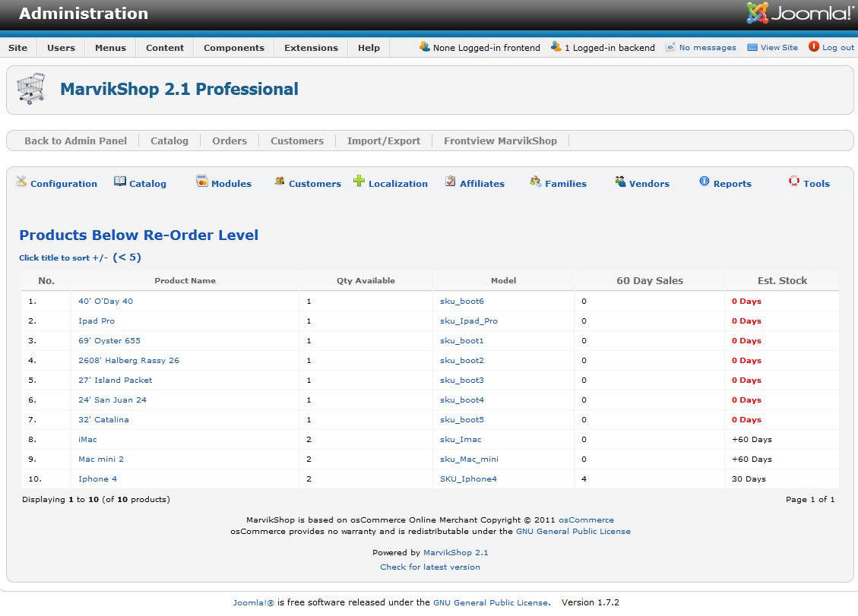Click the Customers people icon

point(280,181)
